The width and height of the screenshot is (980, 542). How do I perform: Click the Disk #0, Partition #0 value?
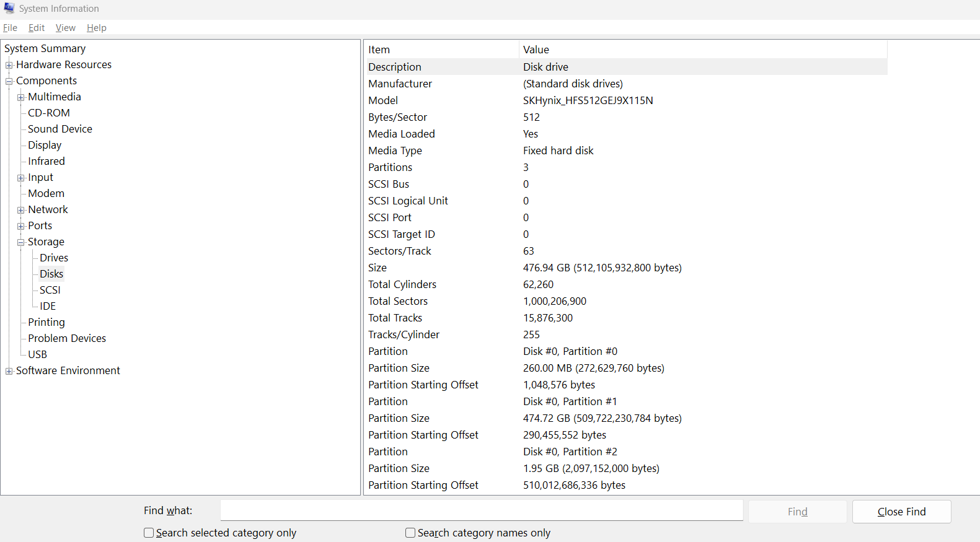coord(570,351)
